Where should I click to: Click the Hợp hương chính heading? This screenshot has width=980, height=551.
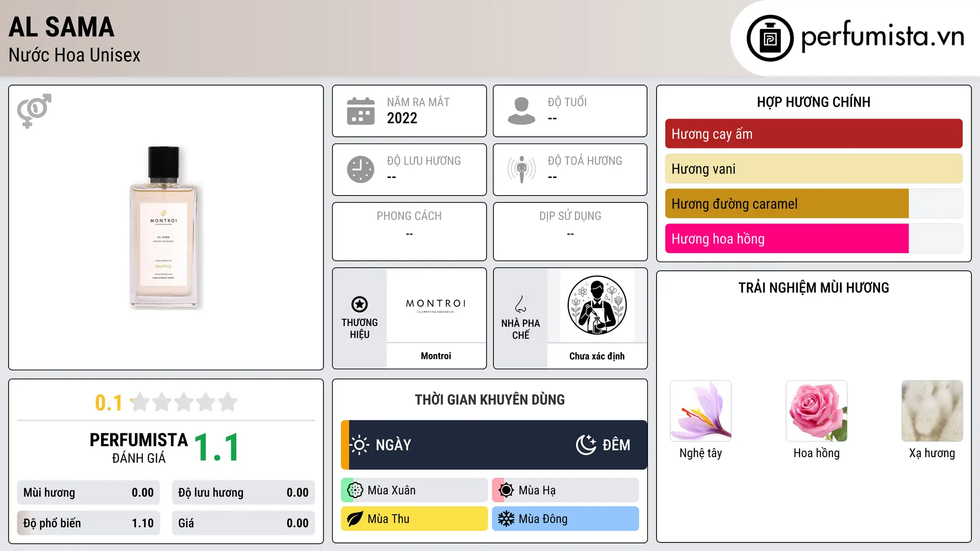(x=813, y=102)
